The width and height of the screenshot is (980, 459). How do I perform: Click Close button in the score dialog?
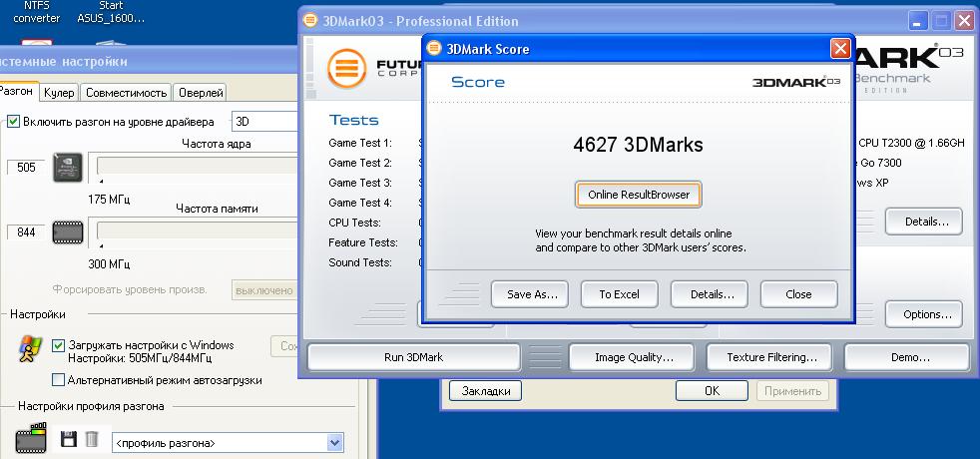[798, 294]
